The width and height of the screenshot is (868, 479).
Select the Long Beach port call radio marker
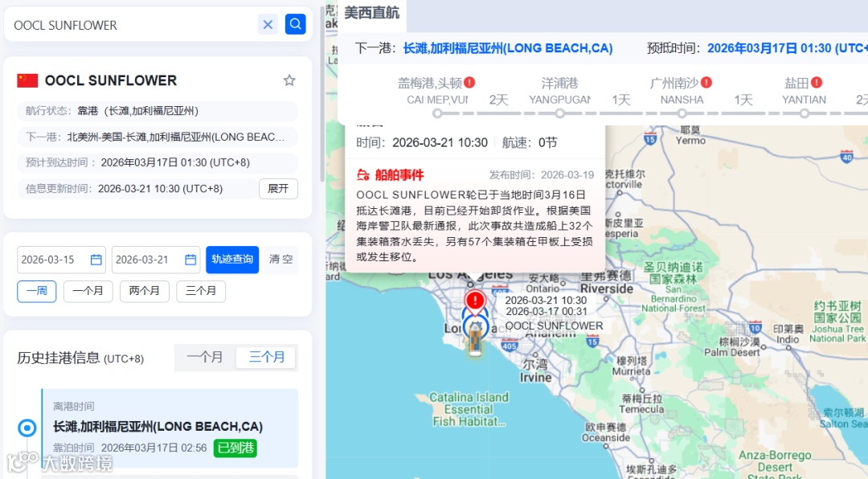point(27,428)
